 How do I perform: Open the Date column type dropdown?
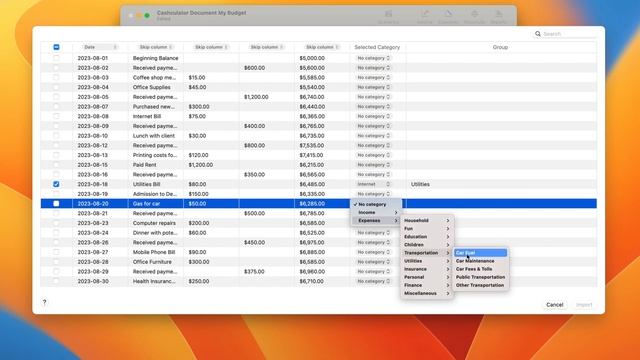pos(100,47)
